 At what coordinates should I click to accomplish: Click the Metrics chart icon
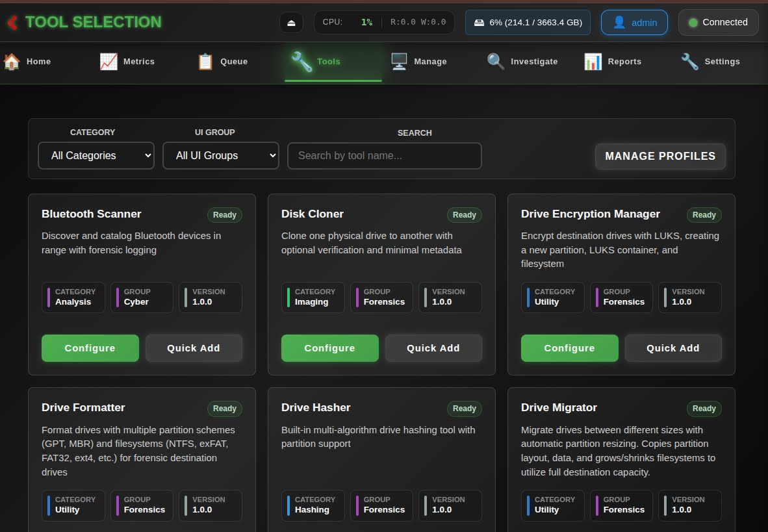coord(109,62)
